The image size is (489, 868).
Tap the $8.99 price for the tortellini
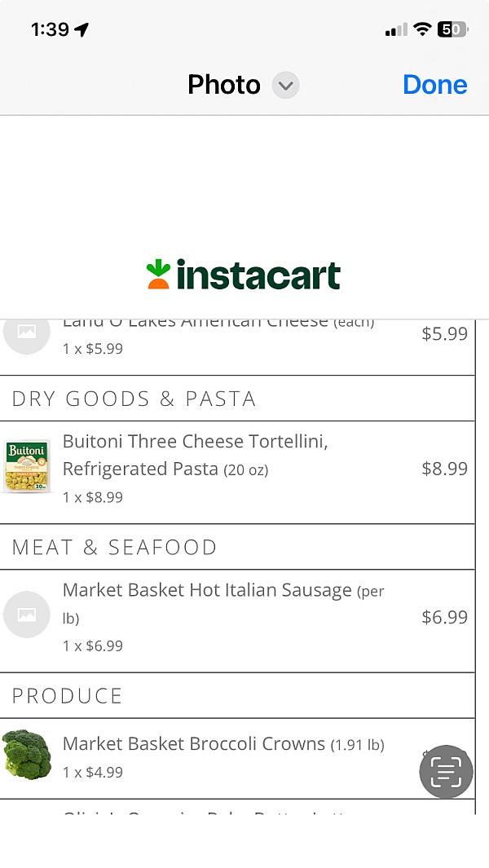(445, 469)
